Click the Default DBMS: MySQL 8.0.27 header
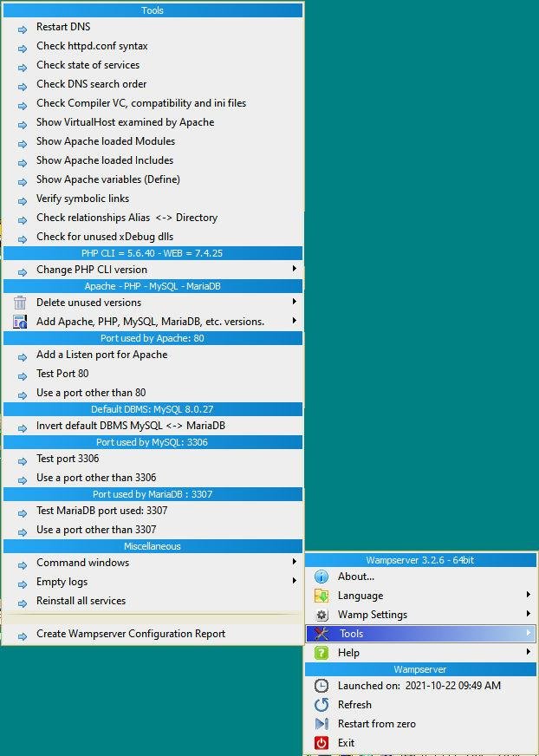 [x=153, y=409]
